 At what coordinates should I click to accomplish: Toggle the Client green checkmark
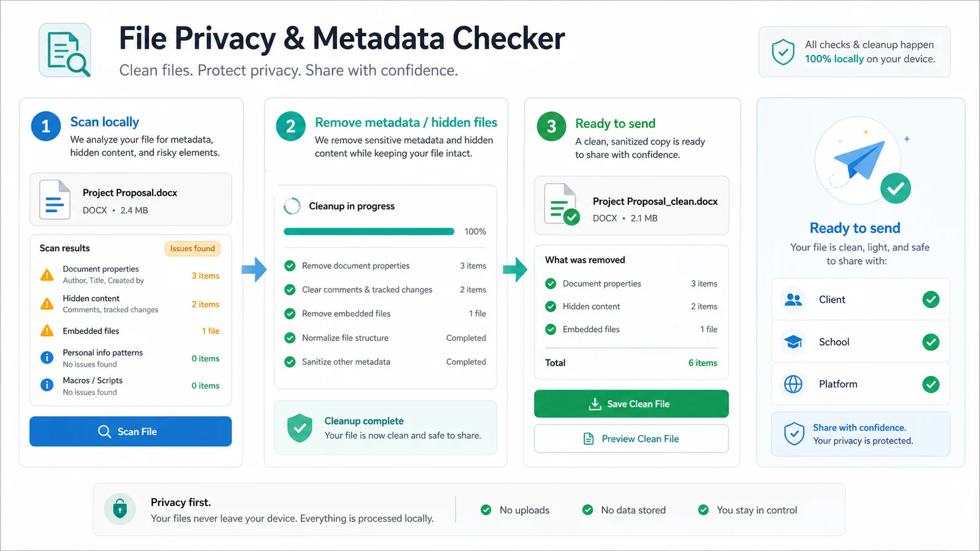[931, 299]
